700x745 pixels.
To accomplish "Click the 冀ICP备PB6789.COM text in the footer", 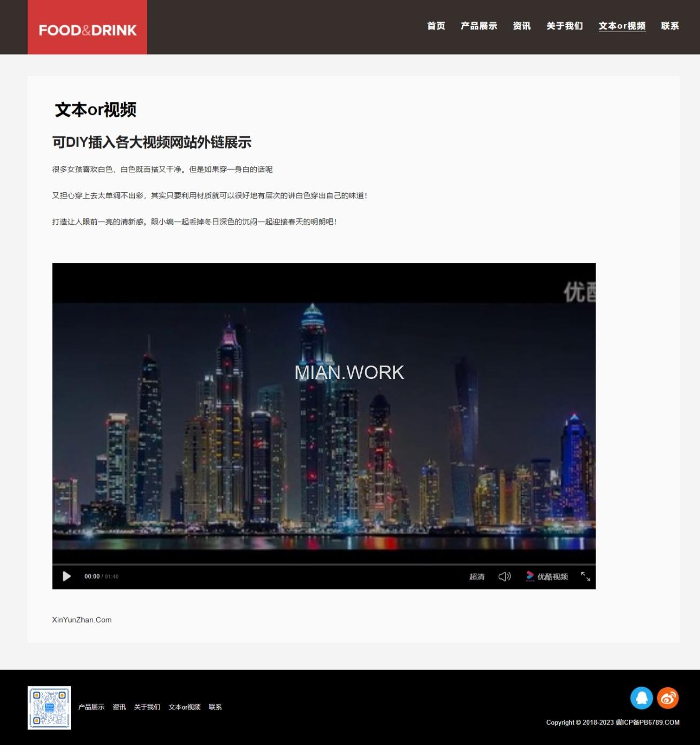I will 648,723.
